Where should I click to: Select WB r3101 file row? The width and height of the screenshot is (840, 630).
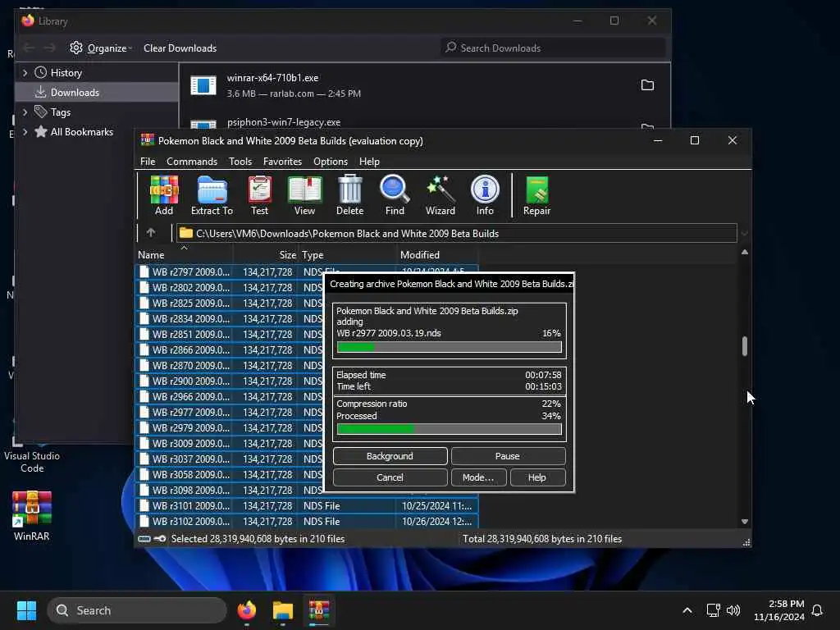tap(307, 505)
